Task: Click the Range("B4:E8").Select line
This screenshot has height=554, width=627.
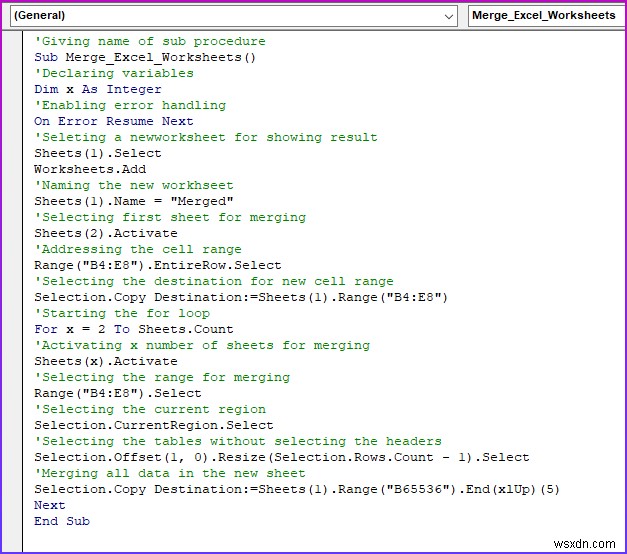Action: [118, 393]
